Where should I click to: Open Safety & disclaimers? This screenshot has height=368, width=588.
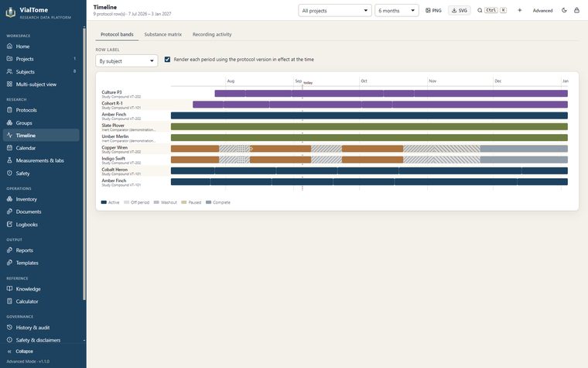(41, 340)
